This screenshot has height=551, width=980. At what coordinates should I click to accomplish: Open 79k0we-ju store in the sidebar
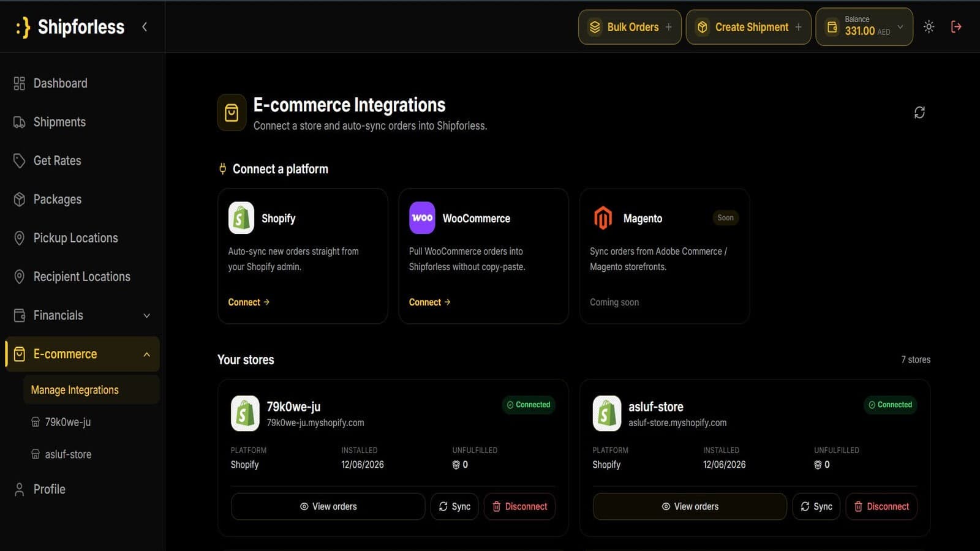click(x=67, y=422)
